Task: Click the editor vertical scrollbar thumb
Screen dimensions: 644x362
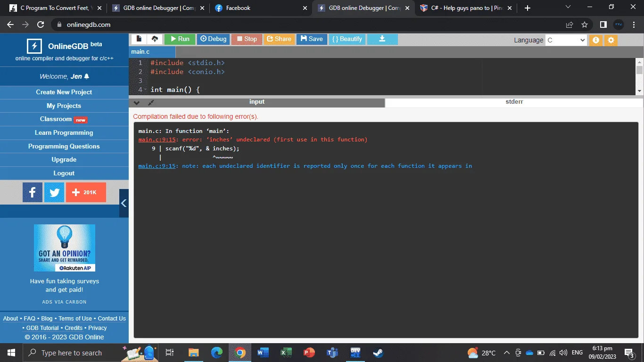Action: pos(639,70)
